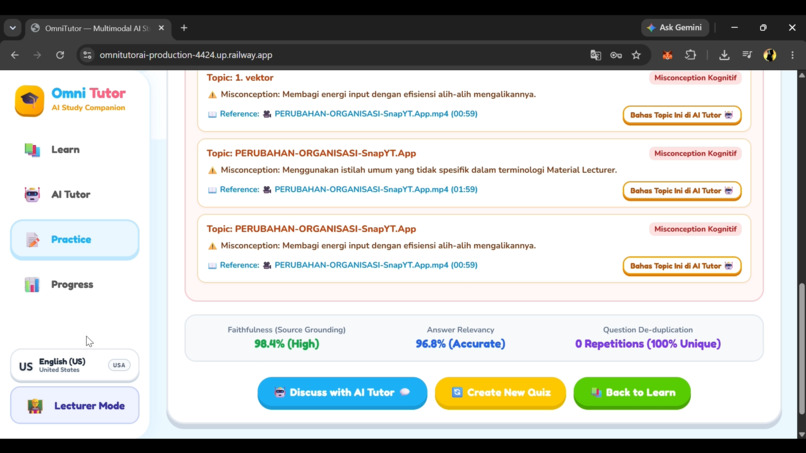The height and width of the screenshot is (453, 806).
Task: Click the Practice pencil-paper icon
Action: (32, 240)
